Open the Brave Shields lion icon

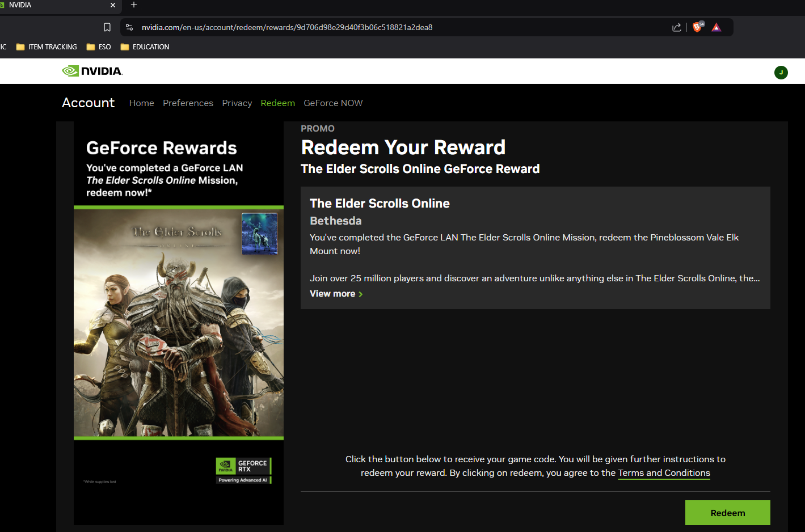click(698, 27)
